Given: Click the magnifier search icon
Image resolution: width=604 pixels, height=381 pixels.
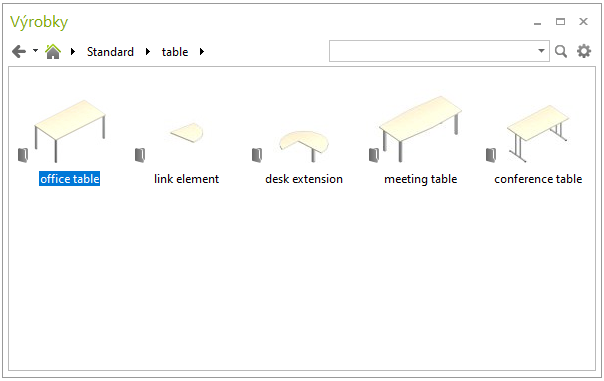Looking at the screenshot, I should click(x=561, y=51).
